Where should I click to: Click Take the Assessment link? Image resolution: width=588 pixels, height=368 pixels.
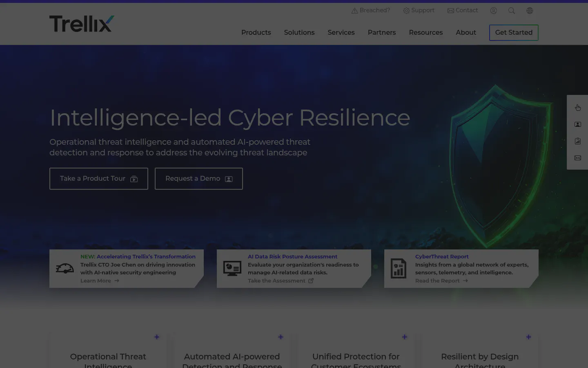point(281,280)
